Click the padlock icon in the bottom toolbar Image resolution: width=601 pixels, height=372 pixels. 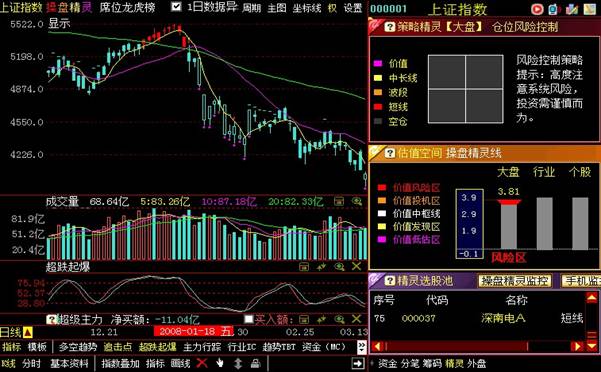point(255,363)
